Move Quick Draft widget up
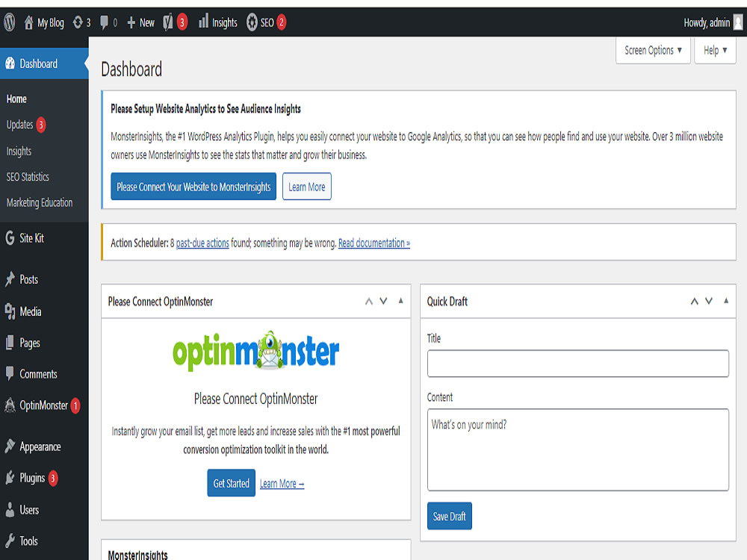 pyautogui.click(x=694, y=302)
